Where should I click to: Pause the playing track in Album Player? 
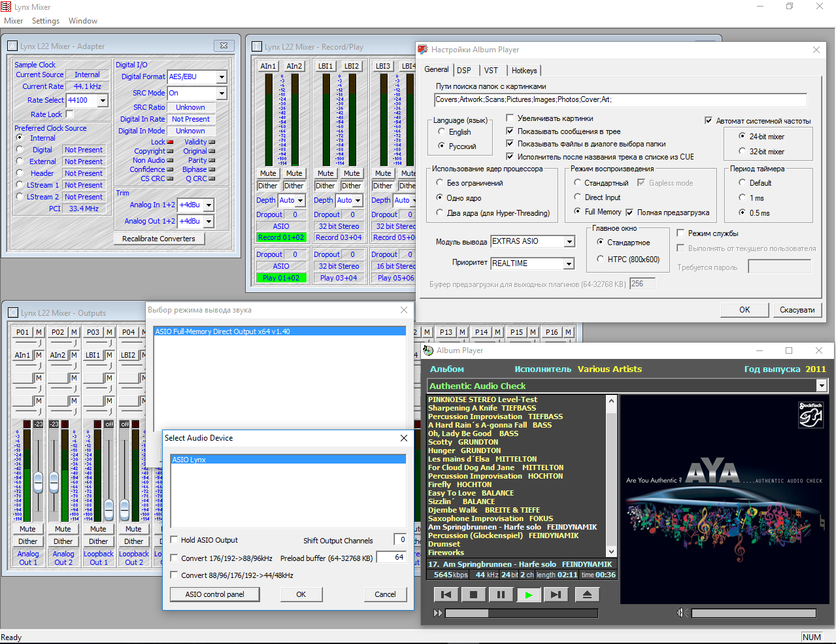[501, 594]
